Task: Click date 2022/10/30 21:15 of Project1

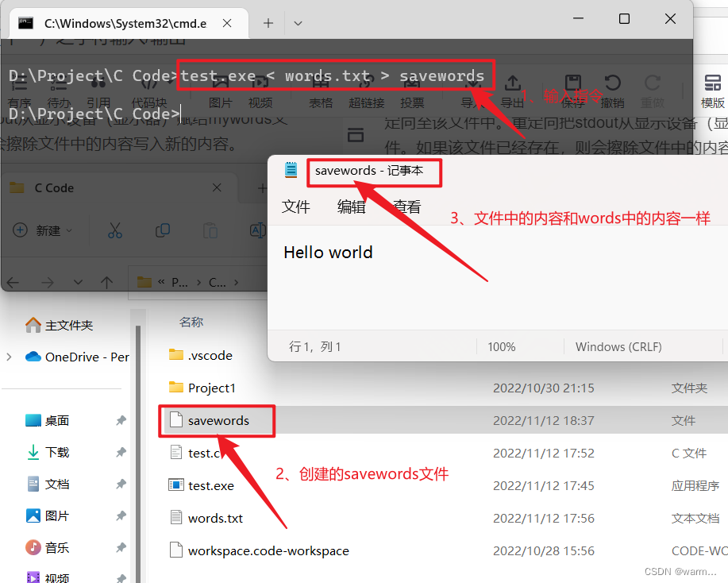Action: (x=544, y=388)
